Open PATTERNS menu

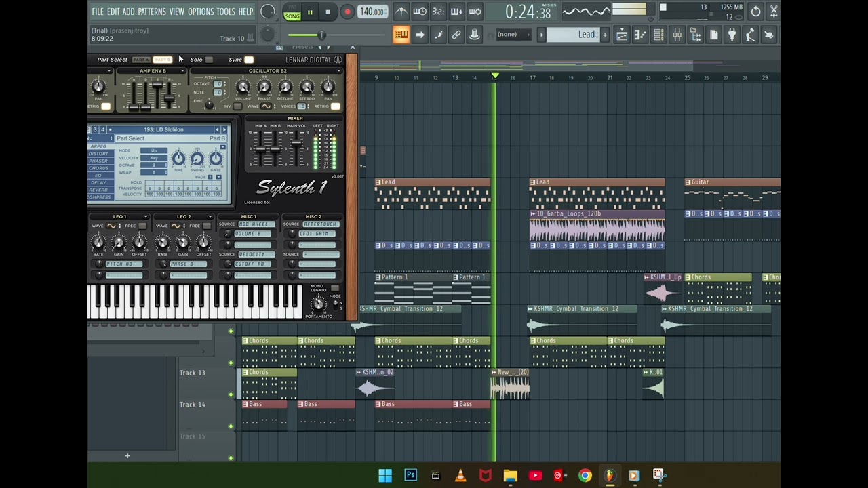click(152, 12)
